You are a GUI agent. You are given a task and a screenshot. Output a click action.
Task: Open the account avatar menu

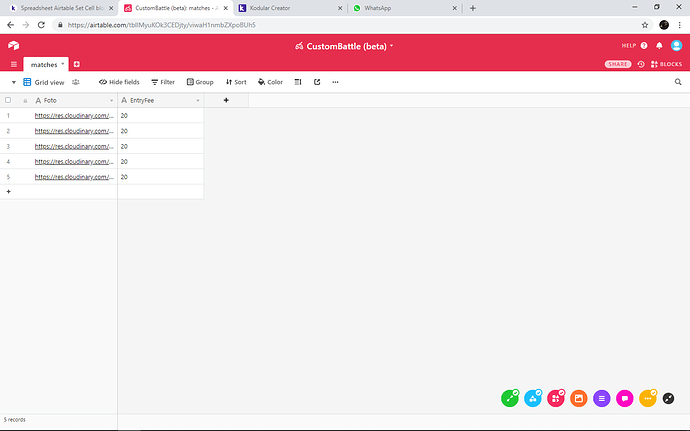tap(676, 45)
